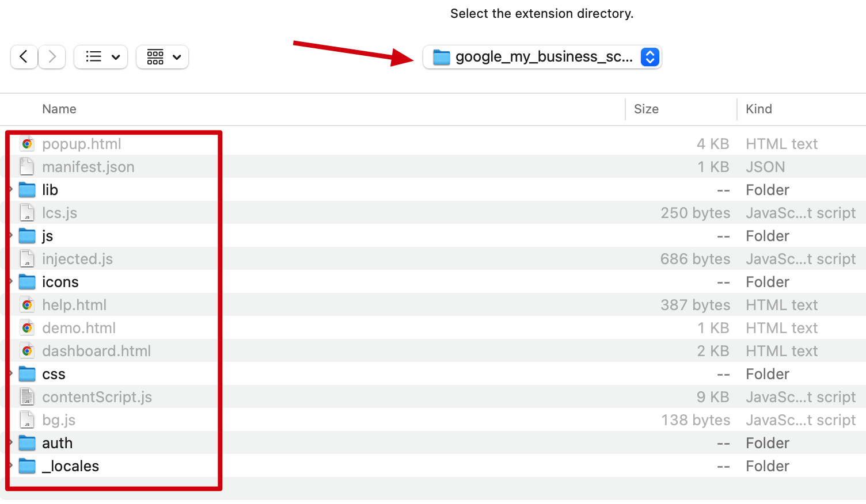Sort files by the Name column header
The width and height of the screenshot is (866, 504).
[x=59, y=109]
